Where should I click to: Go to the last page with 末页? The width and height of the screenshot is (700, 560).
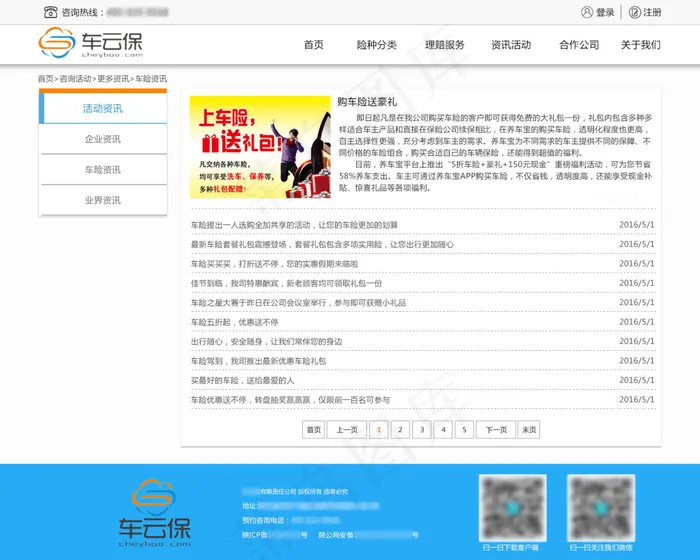point(528,430)
